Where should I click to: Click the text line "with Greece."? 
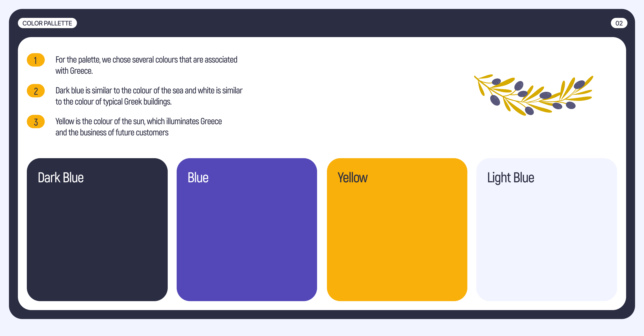pos(74,71)
